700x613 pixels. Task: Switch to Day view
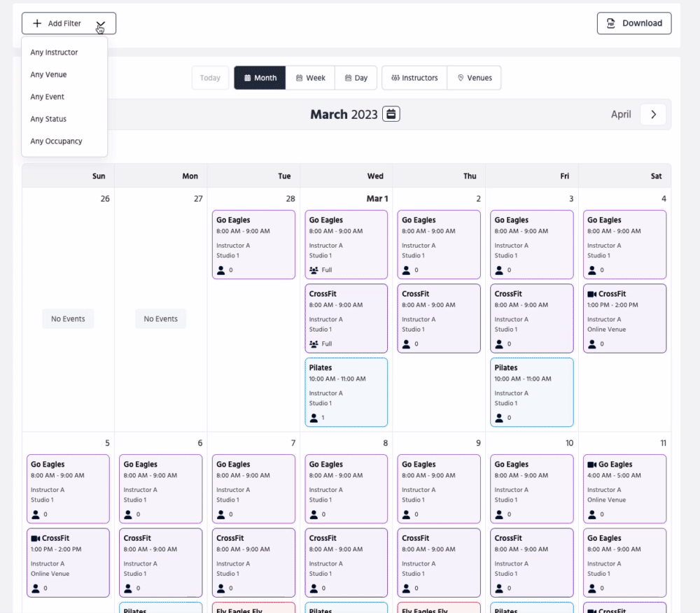pyautogui.click(x=356, y=78)
